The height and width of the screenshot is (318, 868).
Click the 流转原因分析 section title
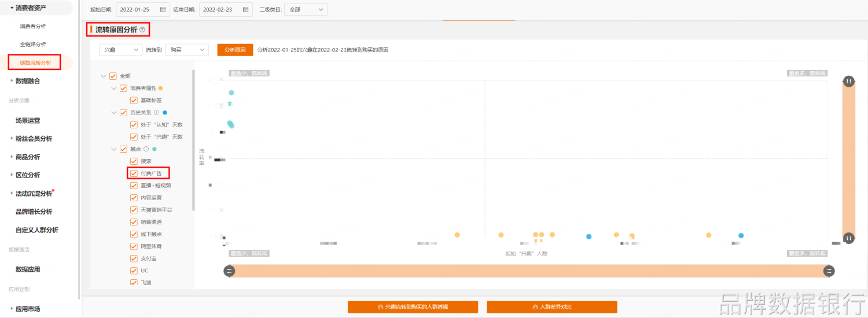(116, 29)
